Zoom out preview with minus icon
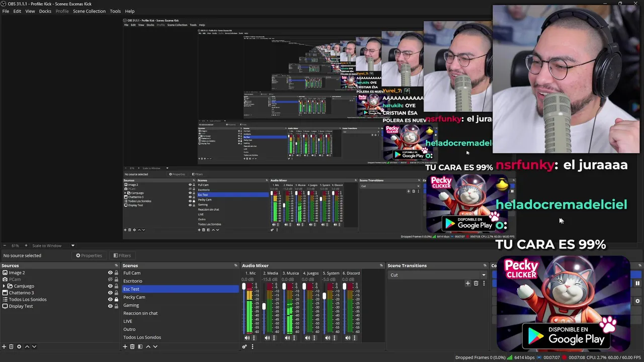 pyautogui.click(x=4, y=245)
